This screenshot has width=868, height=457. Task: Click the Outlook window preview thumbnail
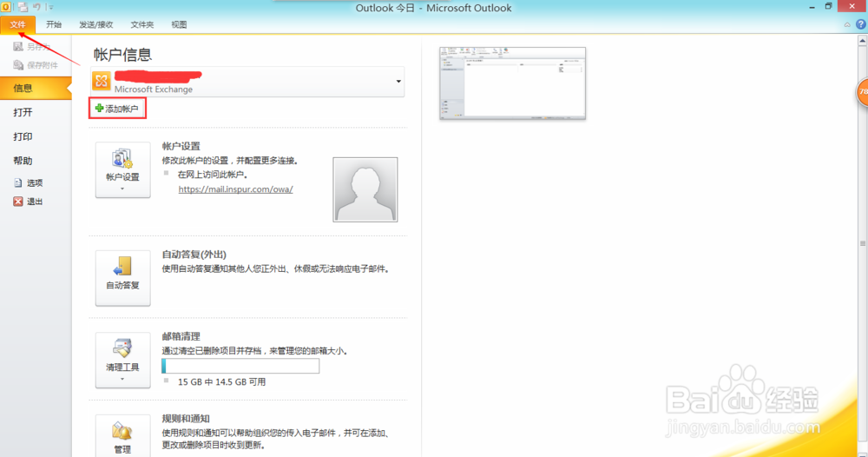point(512,83)
